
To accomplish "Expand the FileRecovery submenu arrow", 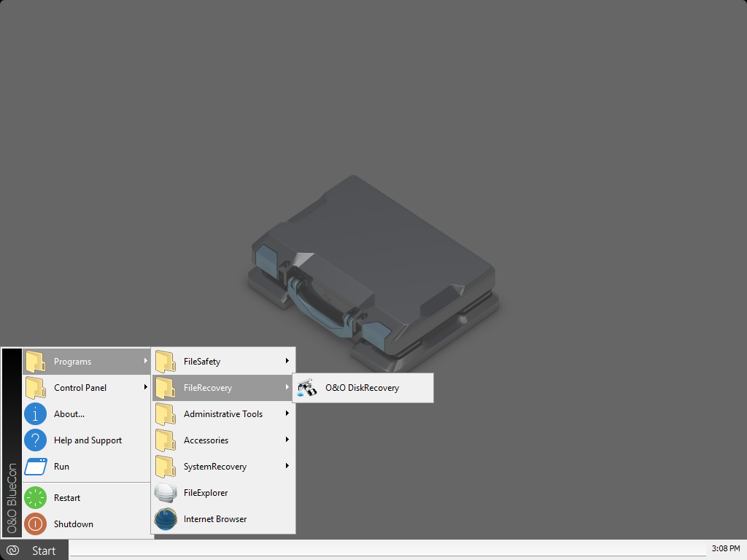I will pyautogui.click(x=287, y=387).
